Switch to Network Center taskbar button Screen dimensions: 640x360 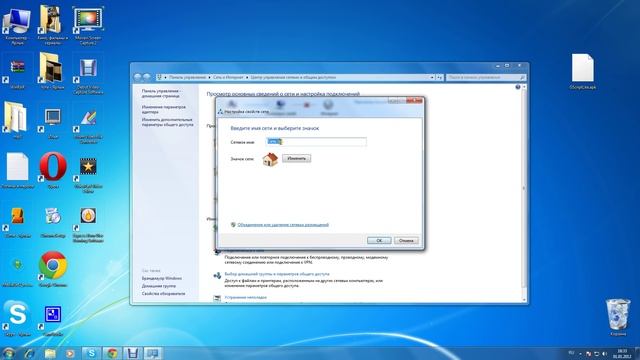click(x=153, y=353)
